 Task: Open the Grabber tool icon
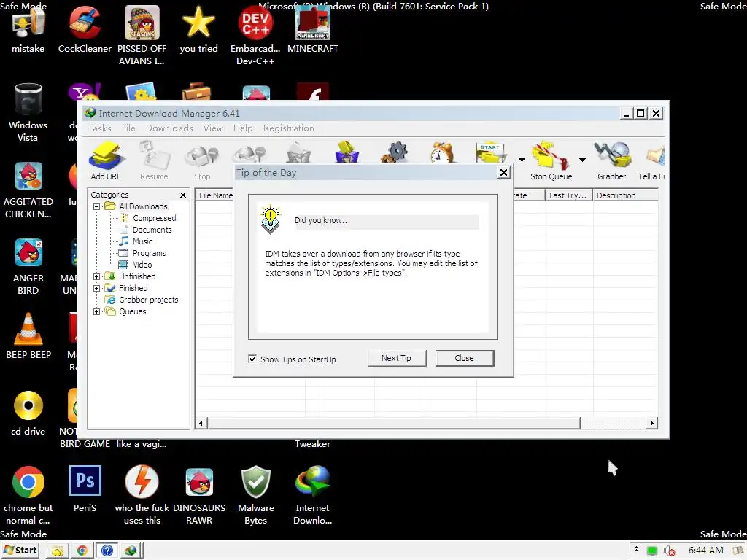point(612,160)
